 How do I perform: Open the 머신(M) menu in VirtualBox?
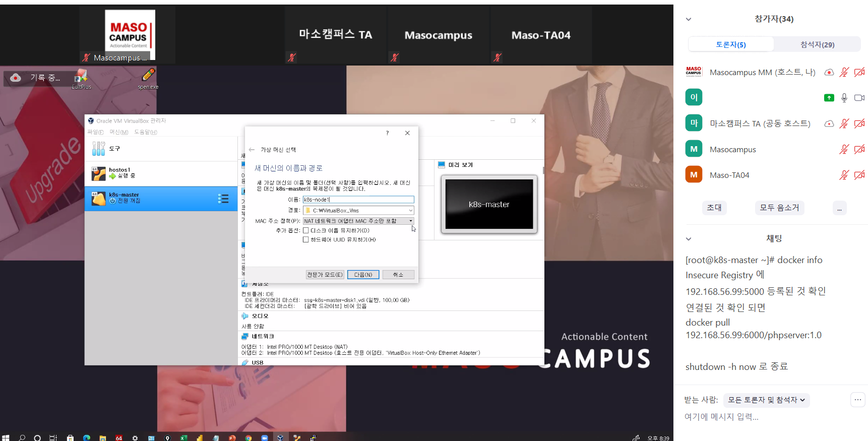coord(119,132)
